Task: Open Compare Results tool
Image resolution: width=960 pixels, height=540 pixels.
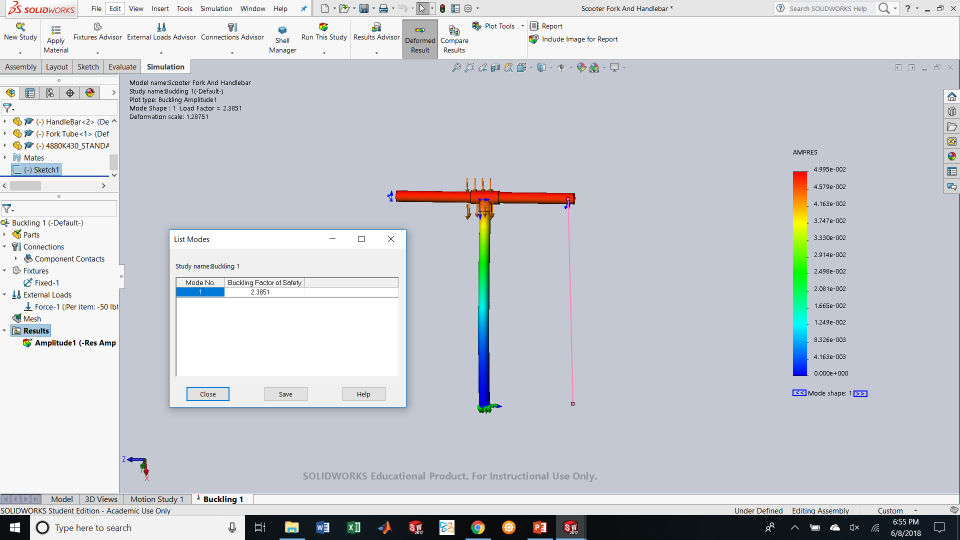Action: point(454,31)
